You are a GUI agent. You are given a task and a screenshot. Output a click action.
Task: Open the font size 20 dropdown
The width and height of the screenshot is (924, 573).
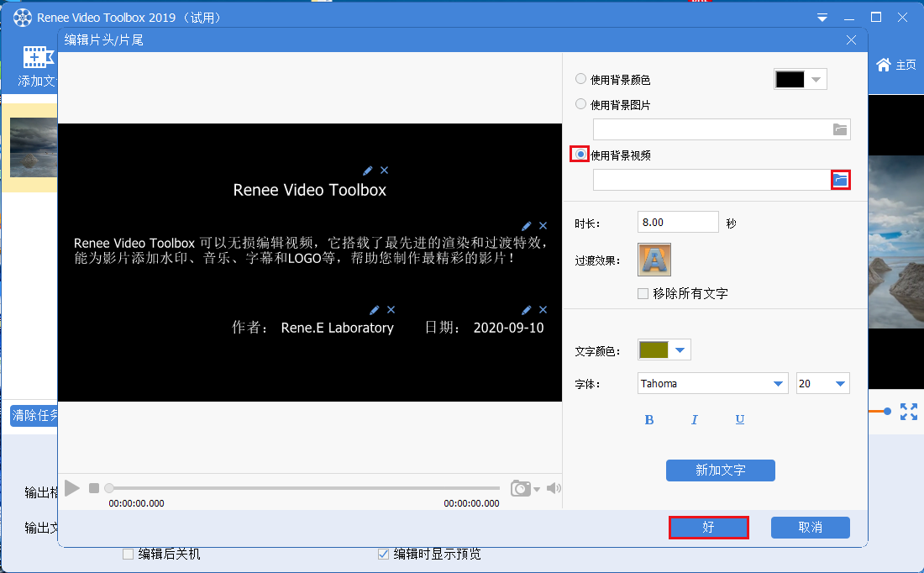pos(840,384)
